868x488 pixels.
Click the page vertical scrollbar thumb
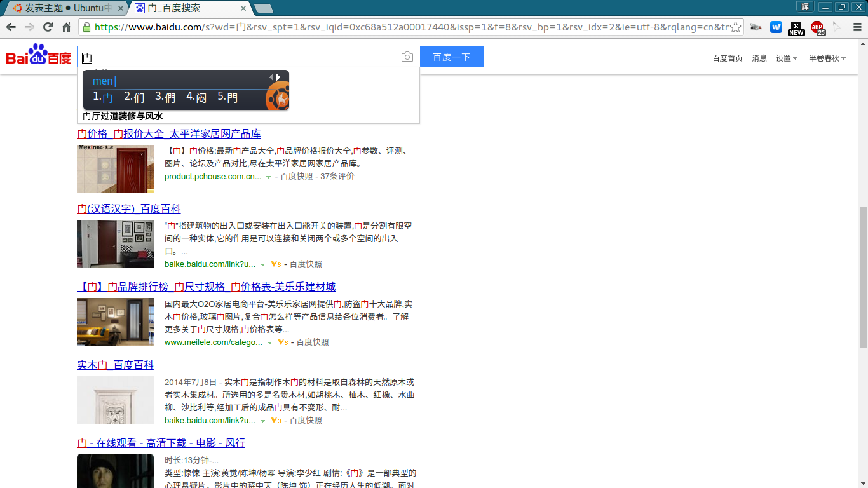click(x=863, y=276)
